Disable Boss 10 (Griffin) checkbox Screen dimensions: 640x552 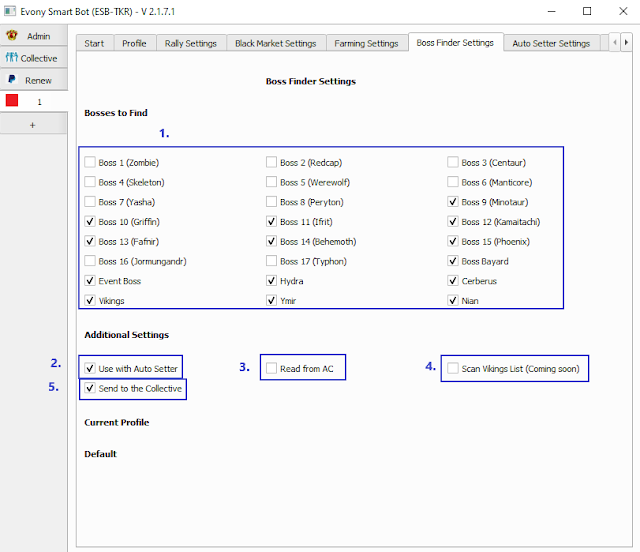tap(90, 221)
